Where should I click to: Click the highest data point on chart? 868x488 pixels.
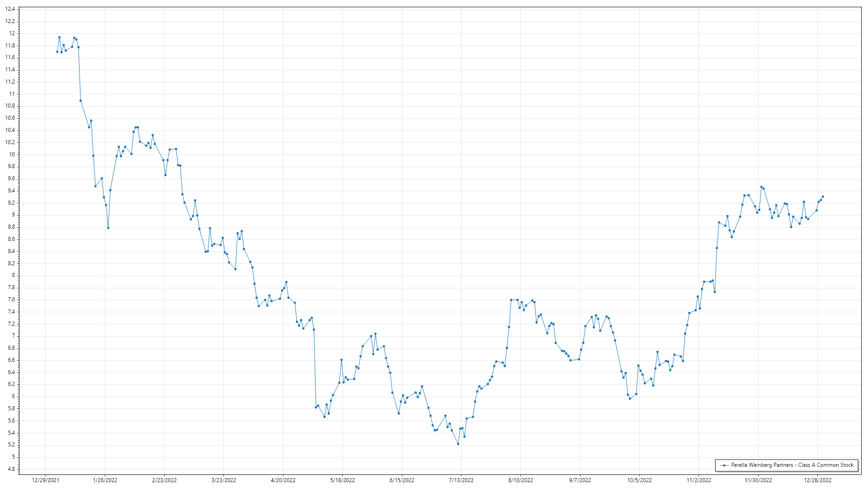click(x=59, y=38)
